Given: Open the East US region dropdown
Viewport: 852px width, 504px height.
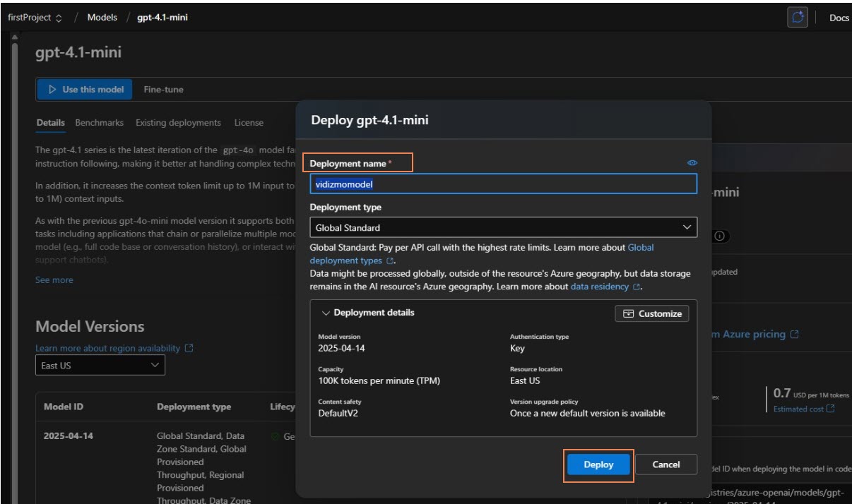Looking at the screenshot, I should [100, 365].
